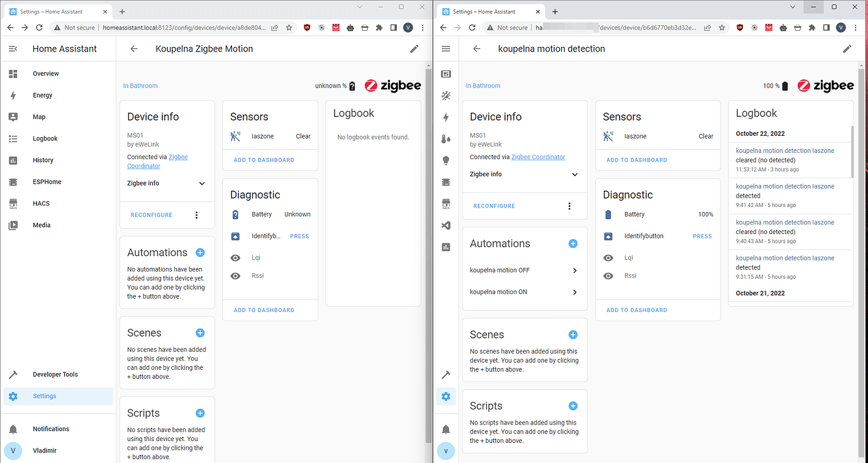Open notifications bell in right window sidebar
The image size is (868, 463).
(x=446, y=429)
